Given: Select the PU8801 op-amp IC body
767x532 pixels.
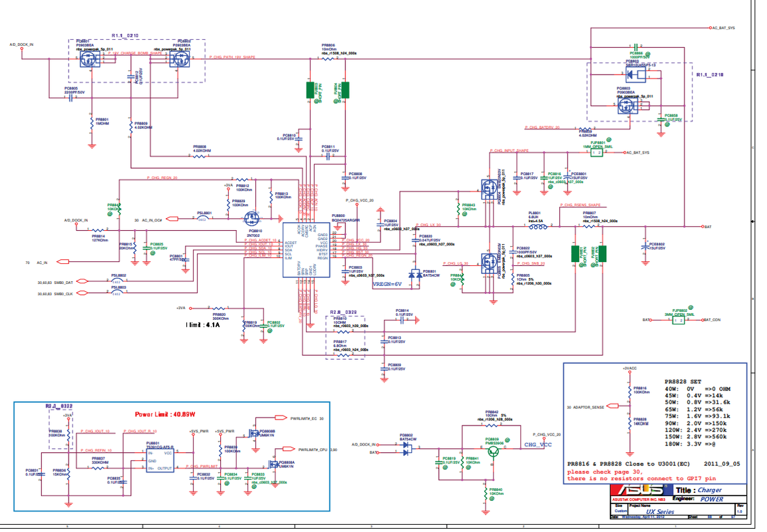Looking at the screenshot, I should coord(160,461).
